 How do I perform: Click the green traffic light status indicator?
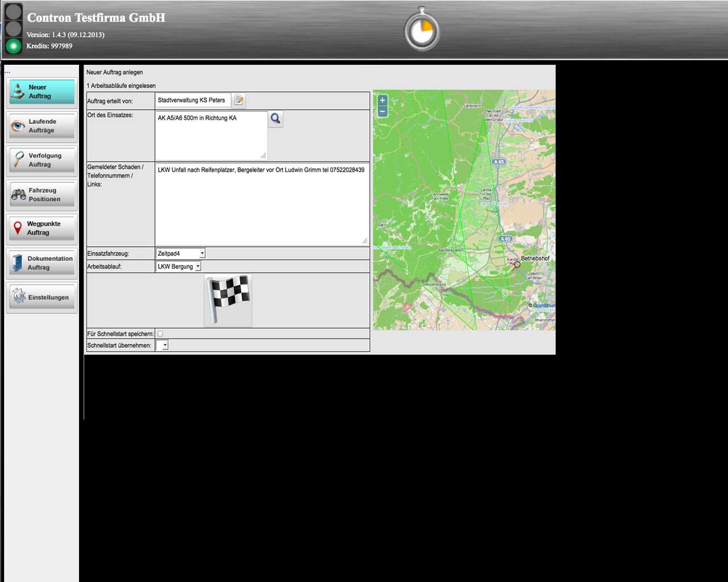coord(13,45)
